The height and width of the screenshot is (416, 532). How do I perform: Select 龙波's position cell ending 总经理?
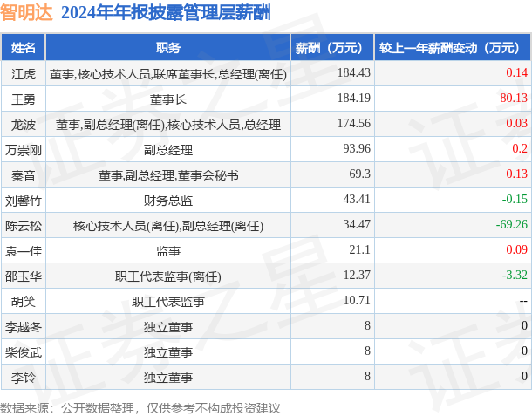[x=168, y=125]
